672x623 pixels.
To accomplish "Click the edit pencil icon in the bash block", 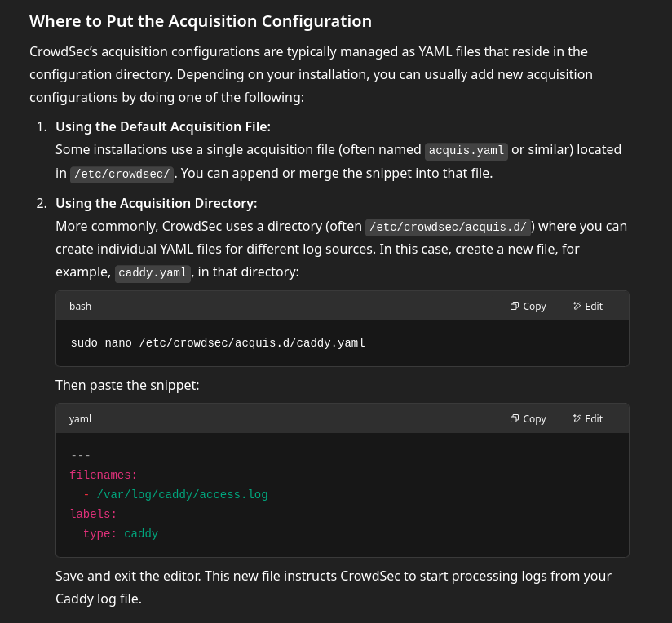I will coord(577,306).
